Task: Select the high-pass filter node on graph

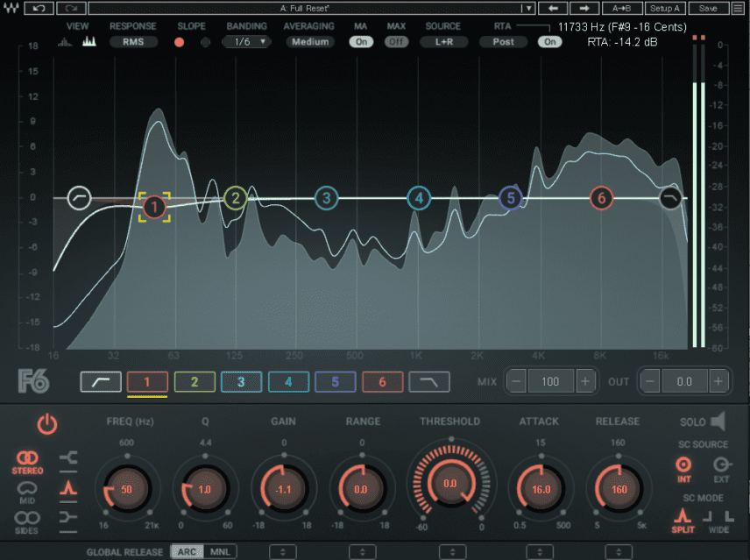Action: point(79,197)
